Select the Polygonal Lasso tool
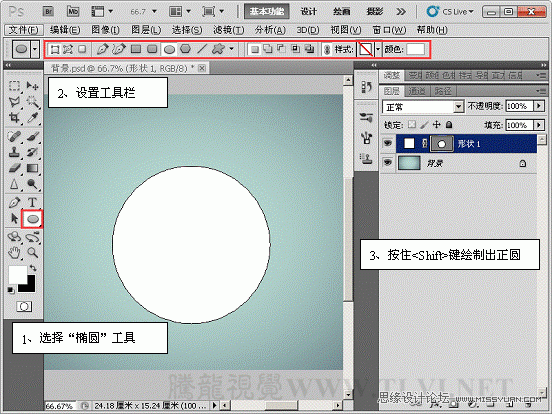552x414 pixels. pyautogui.click(x=14, y=102)
